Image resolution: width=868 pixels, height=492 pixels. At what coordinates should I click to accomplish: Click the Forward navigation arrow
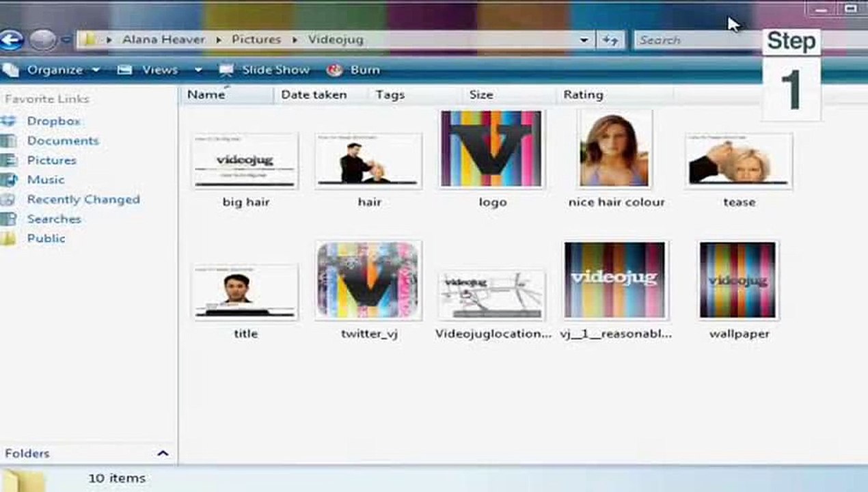[x=43, y=40]
